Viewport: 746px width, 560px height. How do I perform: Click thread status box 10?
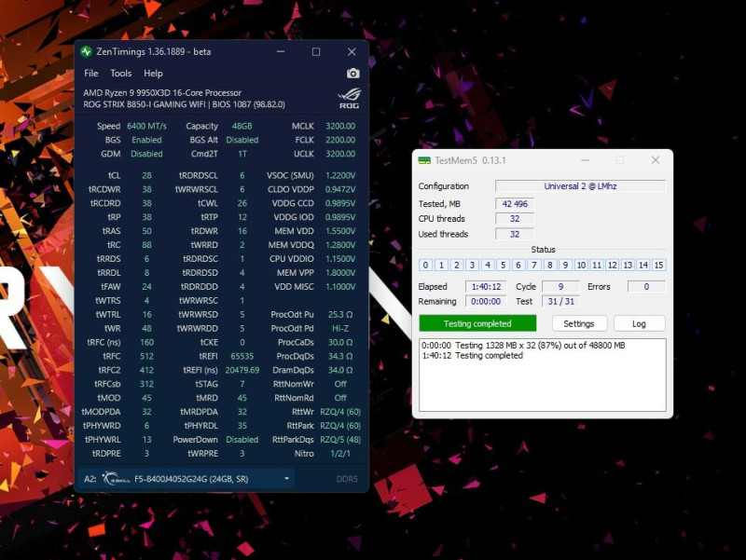[581, 265]
